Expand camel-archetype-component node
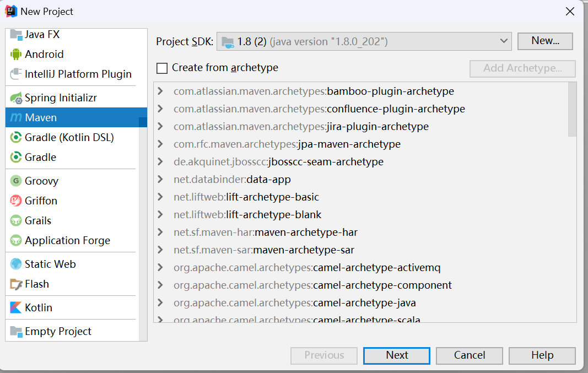The image size is (588, 373). (x=160, y=285)
